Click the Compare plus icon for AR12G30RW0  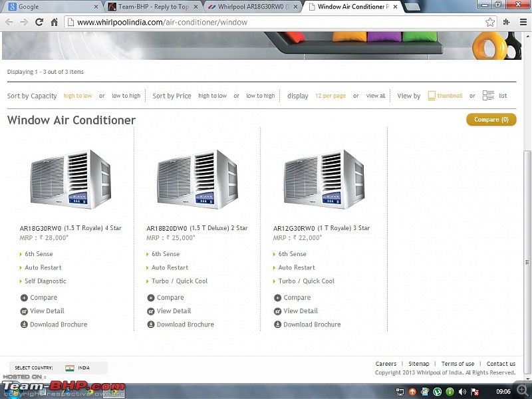[277, 298]
